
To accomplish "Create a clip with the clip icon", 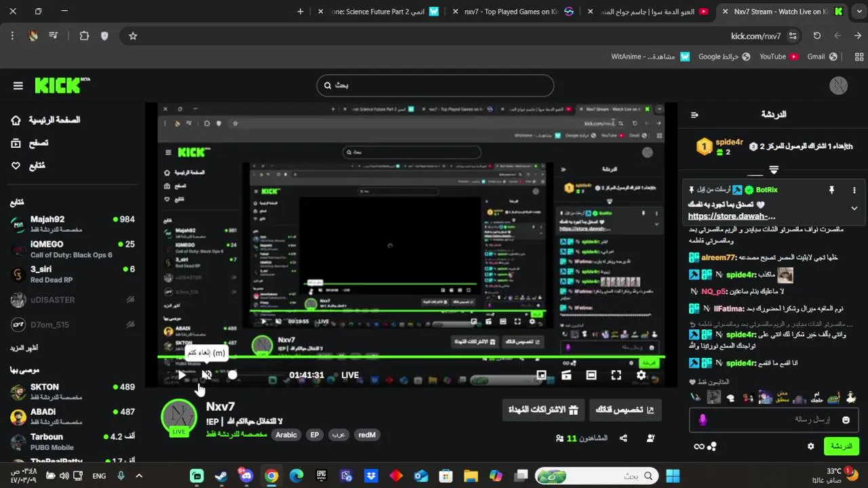I will 566,375.
